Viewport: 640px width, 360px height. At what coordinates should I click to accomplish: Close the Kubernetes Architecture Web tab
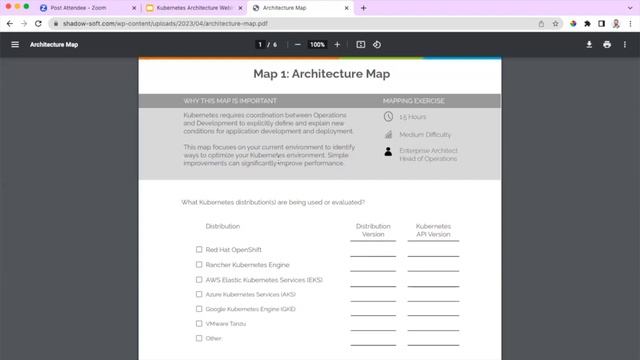tap(240, 8)
